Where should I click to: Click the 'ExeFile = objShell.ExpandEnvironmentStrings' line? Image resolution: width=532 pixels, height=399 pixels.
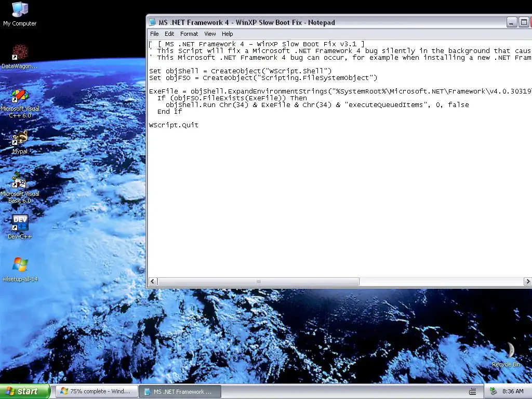pos(340,91)
